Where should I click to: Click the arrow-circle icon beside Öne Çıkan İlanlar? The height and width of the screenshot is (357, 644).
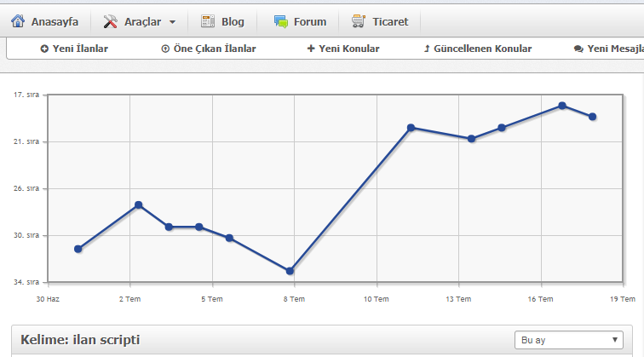pos(165,49)
